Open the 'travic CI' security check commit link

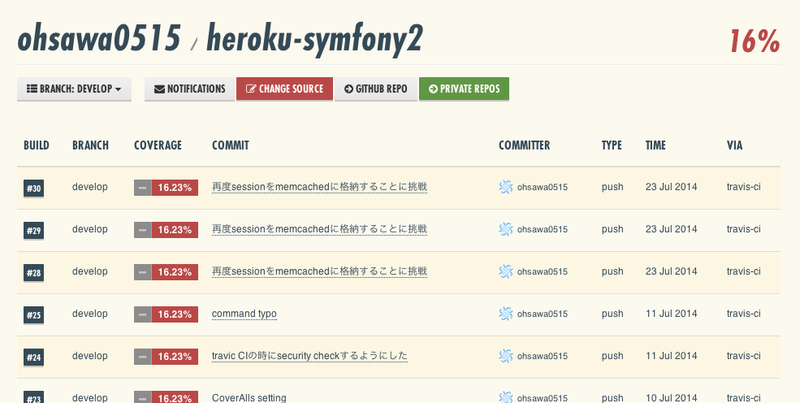(x=310, y=356)
